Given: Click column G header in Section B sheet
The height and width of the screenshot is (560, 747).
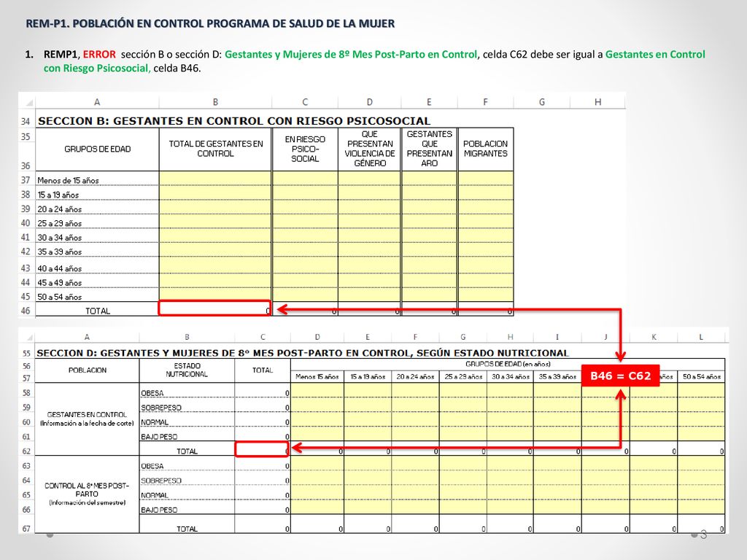Looking at the screenshot, I should click(542, 102).
